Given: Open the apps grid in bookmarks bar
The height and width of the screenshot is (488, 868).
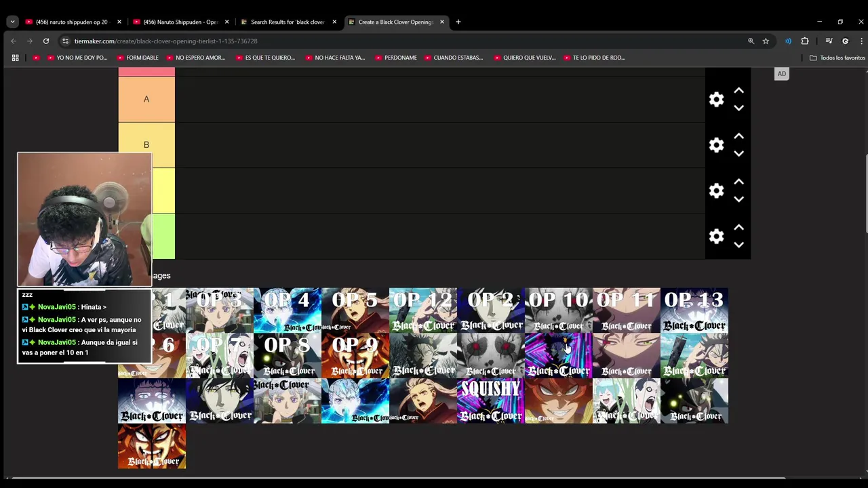Looking at the screenshot, I should (x=15, y=58).
